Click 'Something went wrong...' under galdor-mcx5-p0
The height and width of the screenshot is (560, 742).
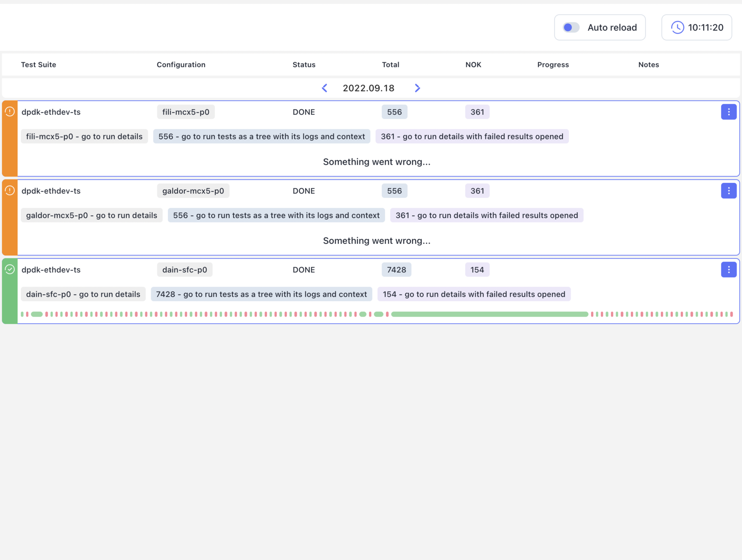[x=377, y=241]
